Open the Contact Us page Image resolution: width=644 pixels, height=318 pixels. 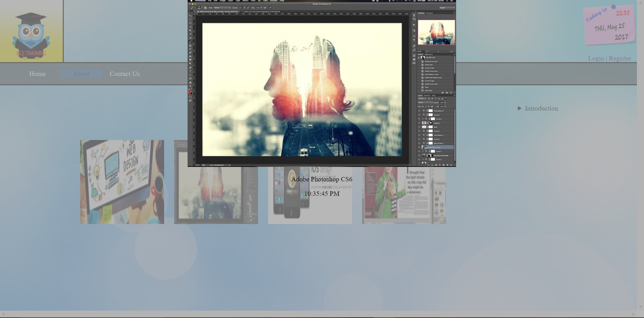125,74
